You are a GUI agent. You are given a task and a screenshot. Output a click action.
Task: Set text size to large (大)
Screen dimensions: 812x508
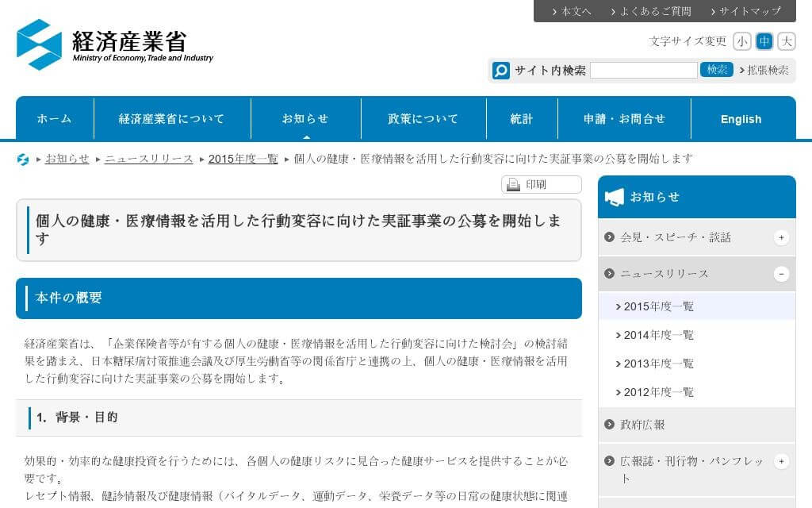pos(787,41)
